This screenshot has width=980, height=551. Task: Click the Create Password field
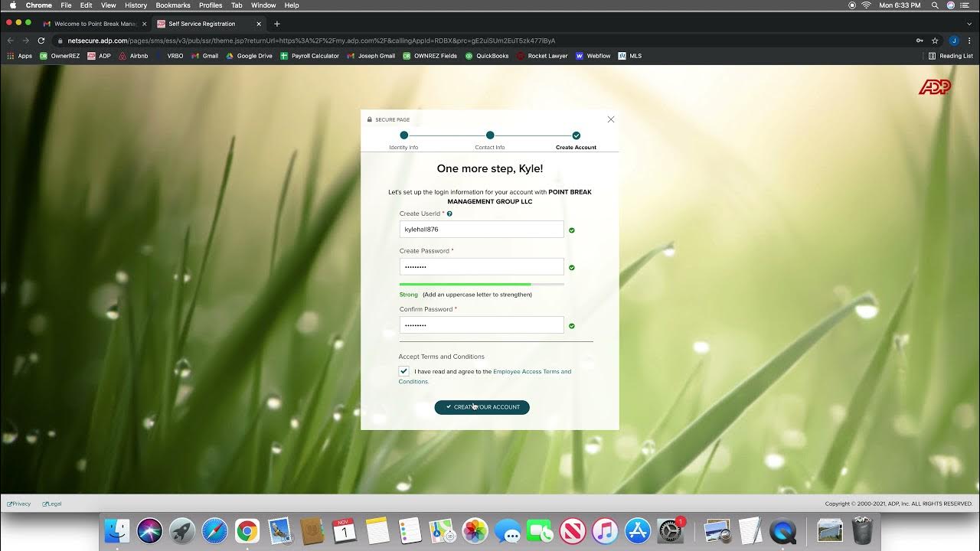point(482,266)
